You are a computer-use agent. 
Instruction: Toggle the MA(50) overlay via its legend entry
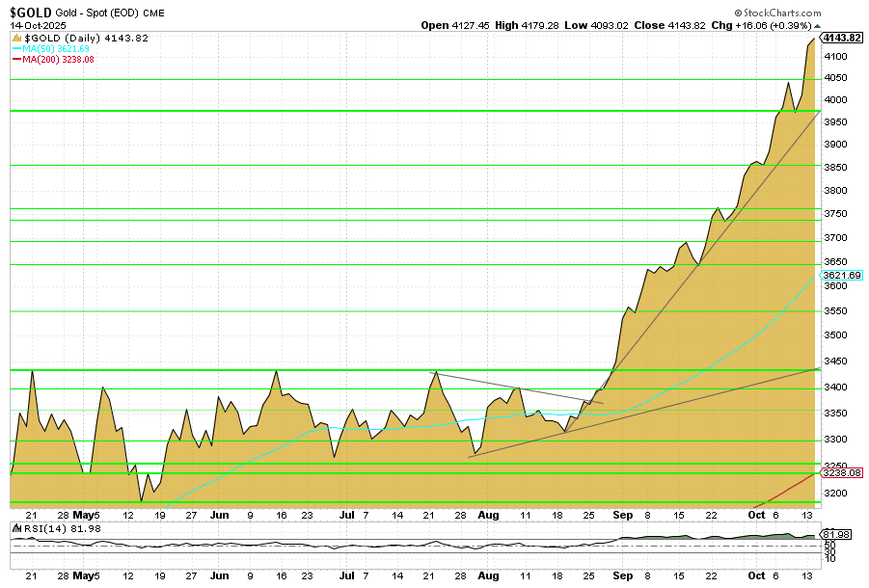coord(58,49)
